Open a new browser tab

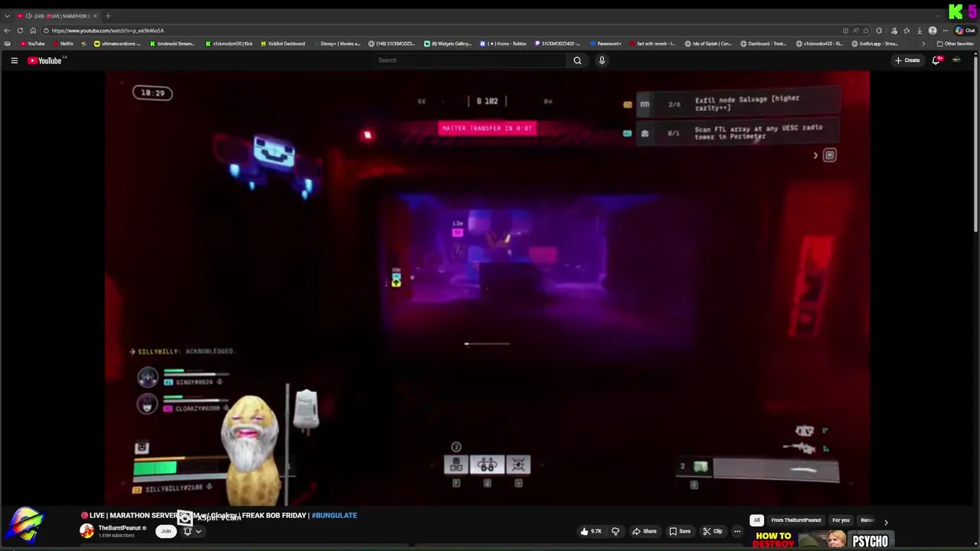(x=108, y=16)
